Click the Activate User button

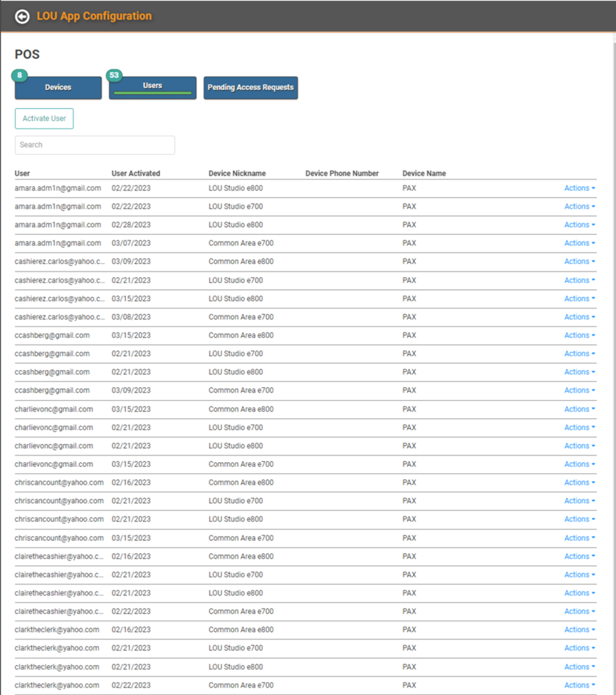point(44,118)
